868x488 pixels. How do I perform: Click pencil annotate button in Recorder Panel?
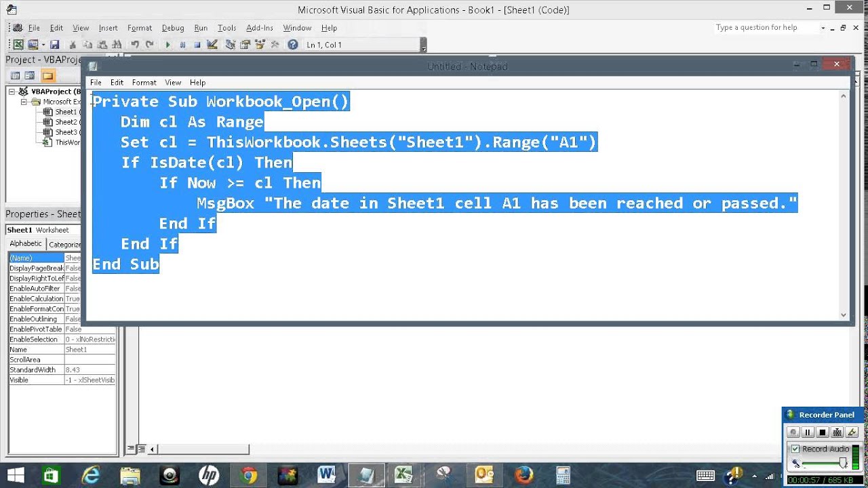click(852, 432)
